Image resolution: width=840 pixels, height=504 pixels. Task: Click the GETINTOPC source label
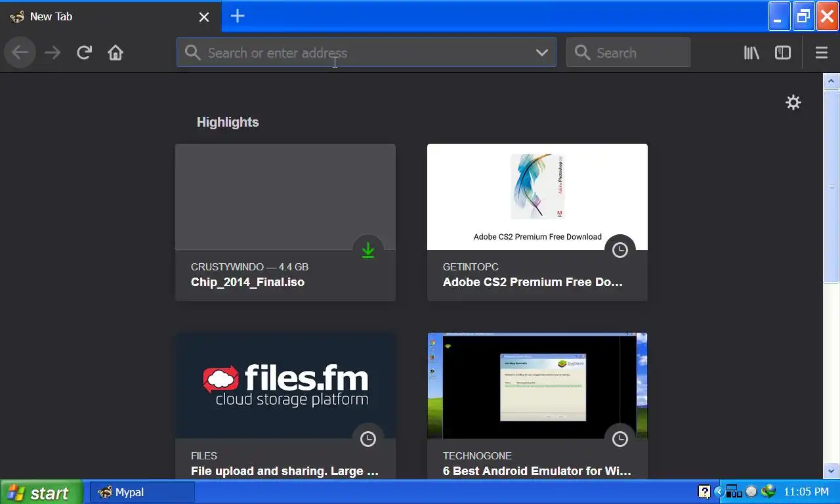[471, 267]
